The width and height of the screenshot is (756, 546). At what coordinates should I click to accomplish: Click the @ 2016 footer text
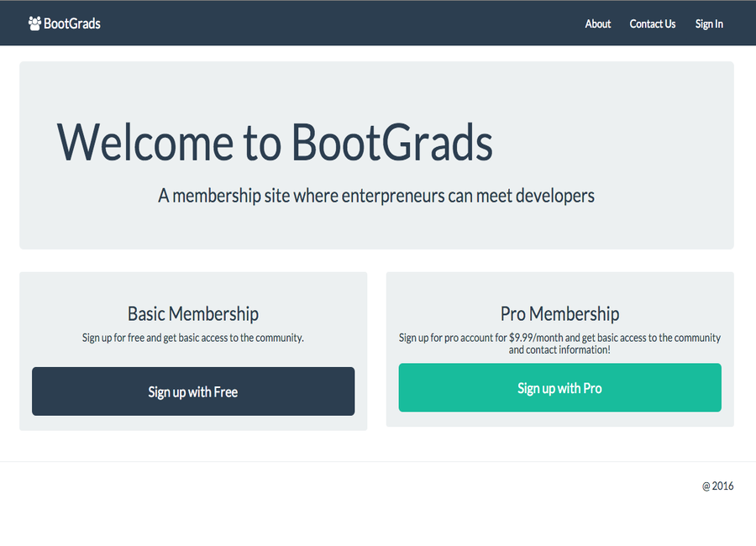coord(717,486)
